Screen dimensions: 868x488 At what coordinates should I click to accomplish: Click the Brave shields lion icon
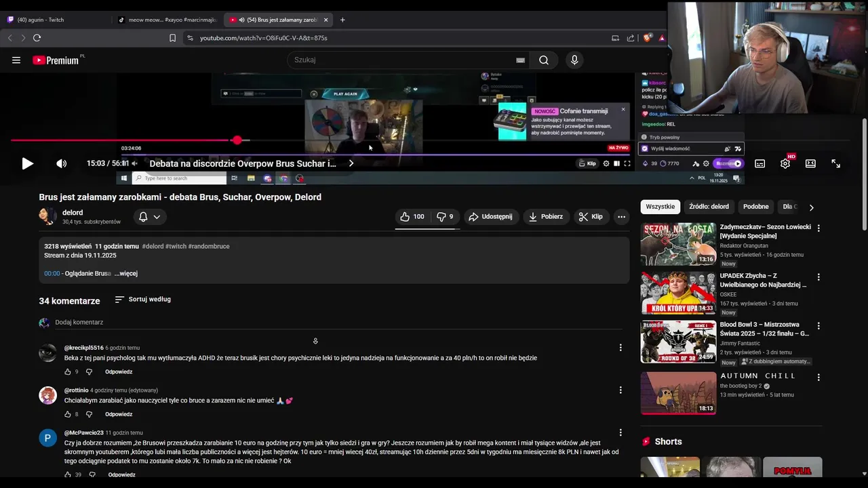(647, 38)
